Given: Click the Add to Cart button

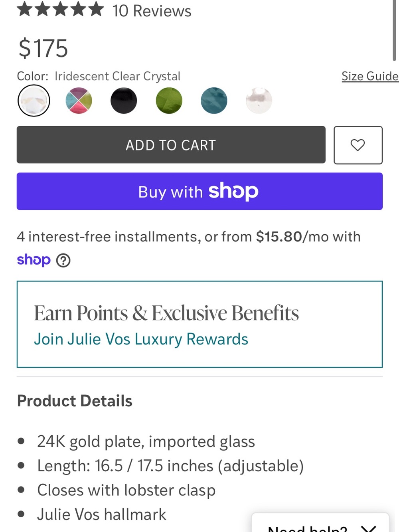Looking at the screenshot, I should (x=171, y=145).
